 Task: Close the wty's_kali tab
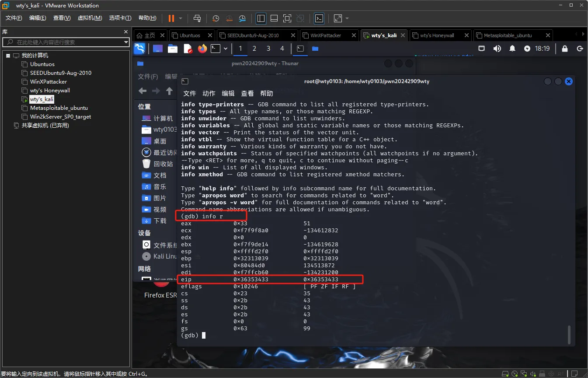(x=403, y=35)
